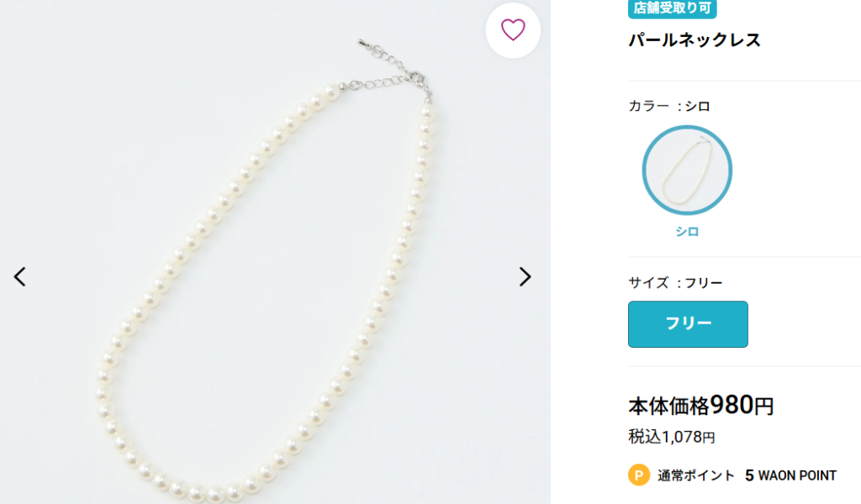The height and width of the screenshot is (504, 861).
Task: Click the 税込1,078円 tax-included price
Action: [671, 437]
